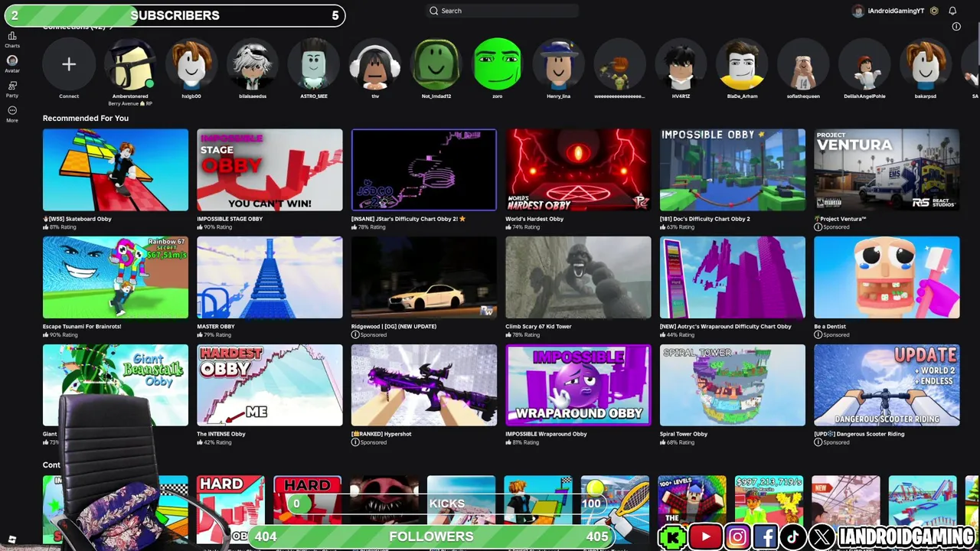Open the Be a Dentist thumbnail
980x551 pixels.
pyautogui.click(x=887, y=277)
